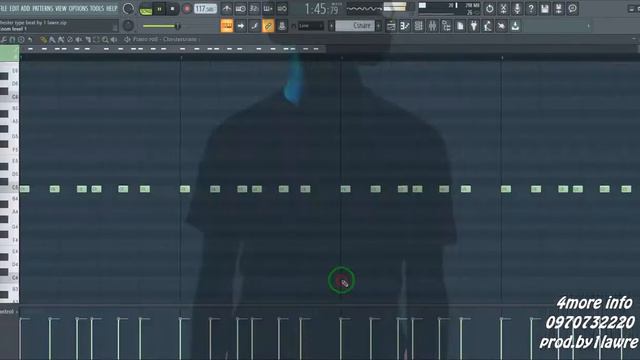The image size is (640, 360).
Task: Click the C5 piano key
Action: [9, 188]
